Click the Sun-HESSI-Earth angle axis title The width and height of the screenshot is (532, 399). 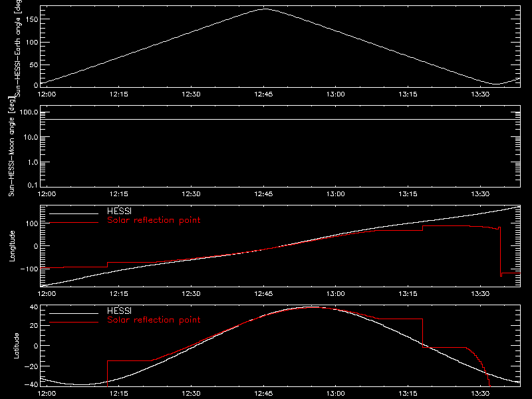coord(18,48)
